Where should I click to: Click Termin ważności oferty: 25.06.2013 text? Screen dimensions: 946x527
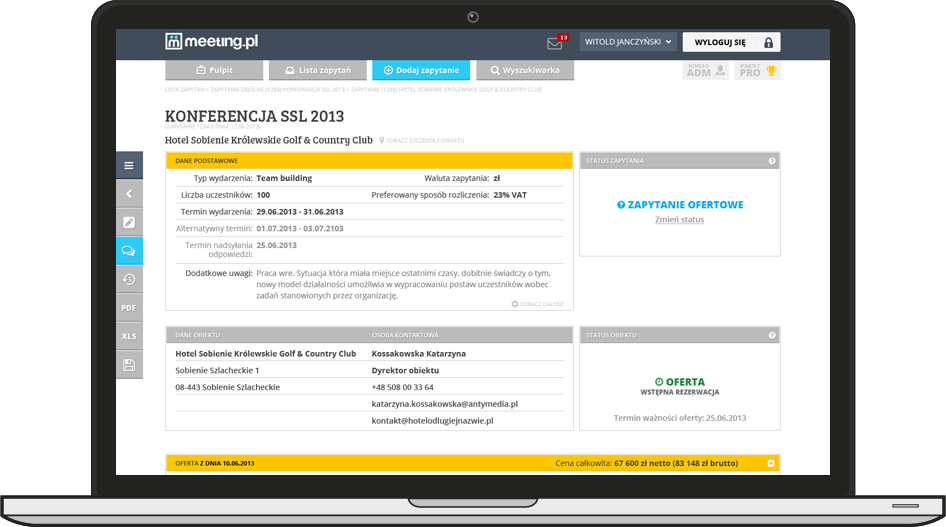coord(680,418)
